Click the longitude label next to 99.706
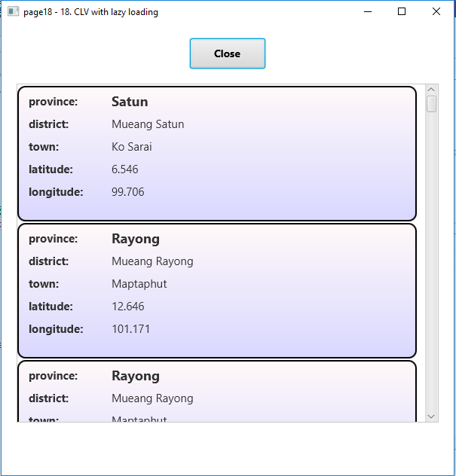Screen dimensions: 456x476 point(56,192)
